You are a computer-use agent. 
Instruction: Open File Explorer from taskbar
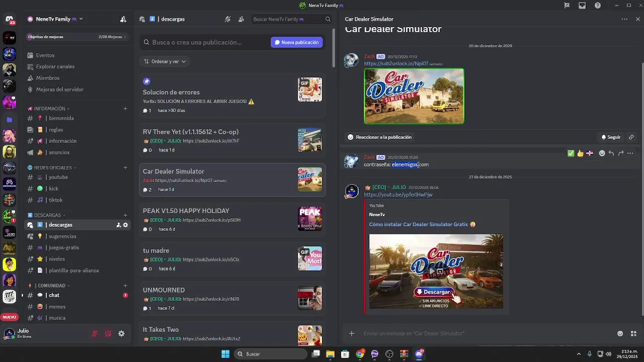pyautogui.click(x=330, y=354)
